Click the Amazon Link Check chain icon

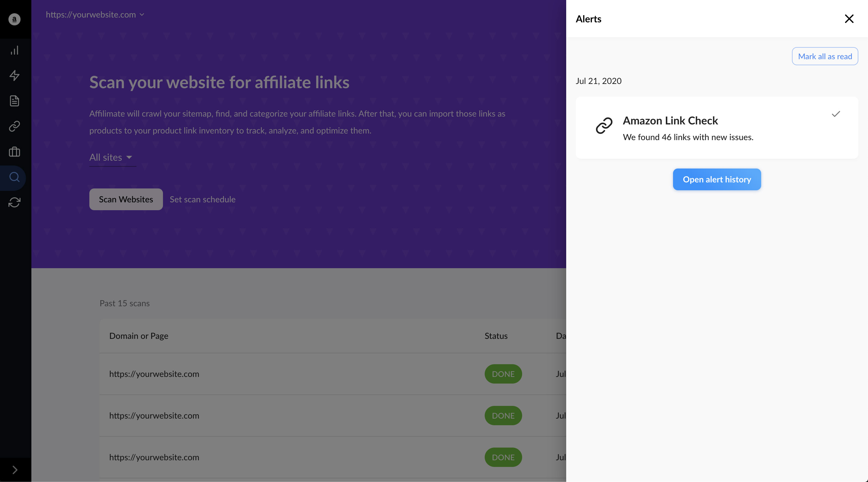[604, 127]
